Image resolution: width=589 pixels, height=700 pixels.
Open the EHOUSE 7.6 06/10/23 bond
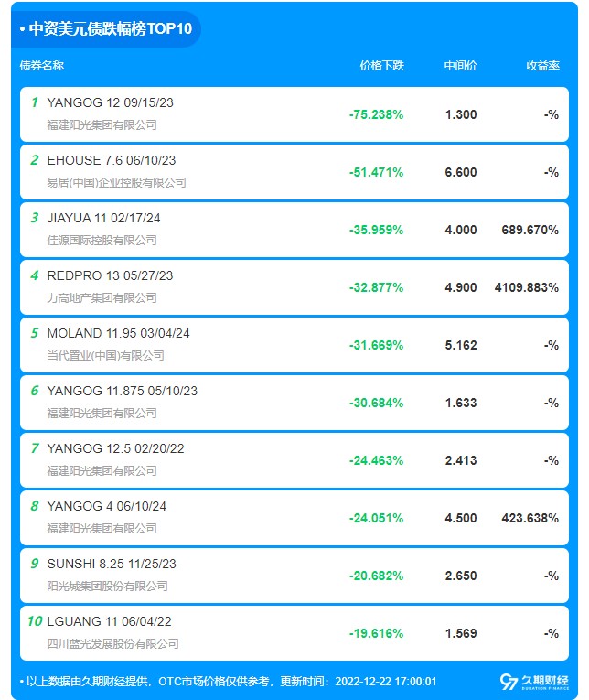click(x=294, y=172)
